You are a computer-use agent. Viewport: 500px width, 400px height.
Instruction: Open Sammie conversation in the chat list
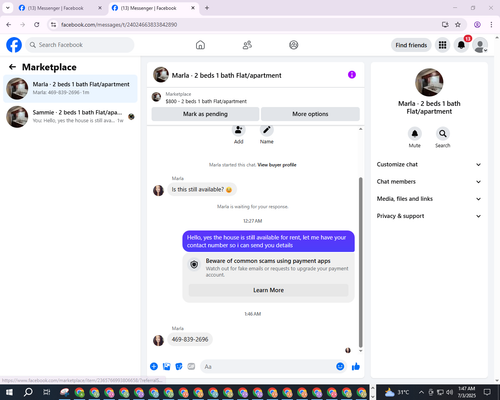tap(70, 117)
